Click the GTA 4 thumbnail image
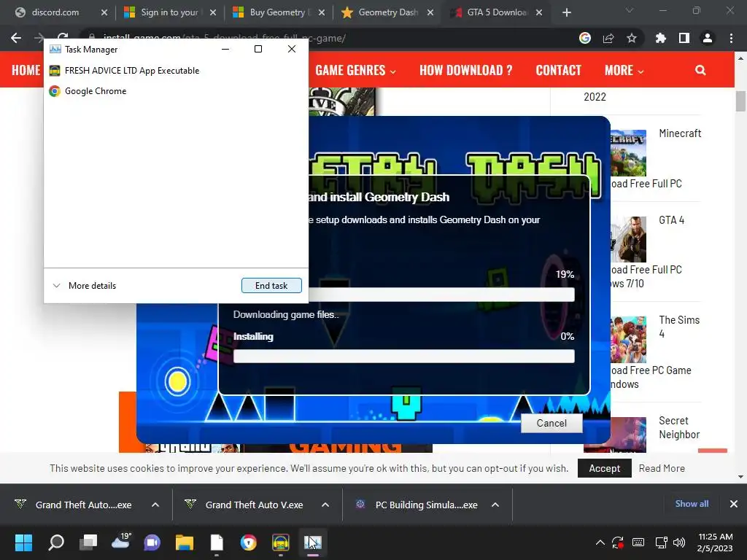Viewport: 747px width, 560px height. [x=628, y=239]
